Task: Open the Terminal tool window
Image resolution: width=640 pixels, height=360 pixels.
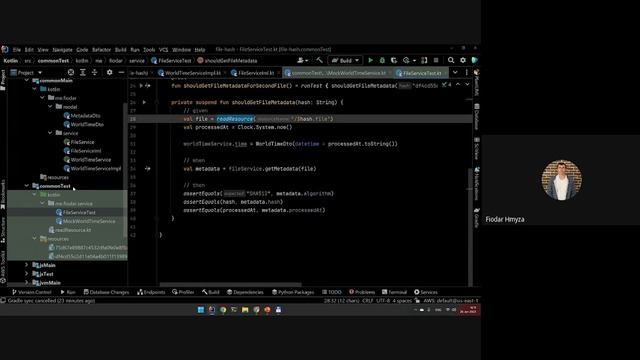Action: tap(394, 292)
